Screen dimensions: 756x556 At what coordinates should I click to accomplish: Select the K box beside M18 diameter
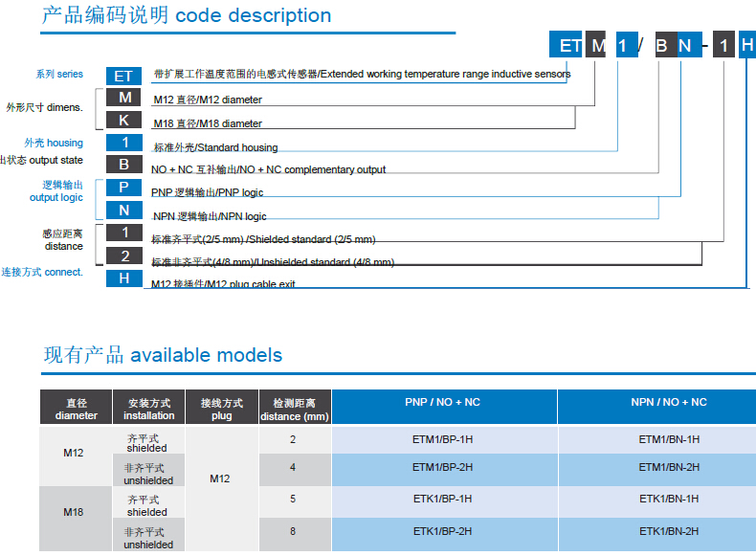[123, 121]
